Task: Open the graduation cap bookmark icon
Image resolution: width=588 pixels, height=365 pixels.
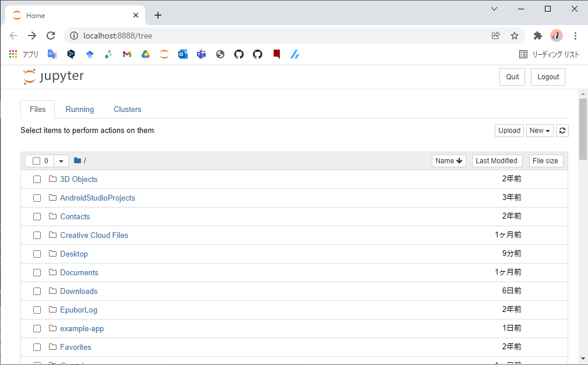Action: 90,54
